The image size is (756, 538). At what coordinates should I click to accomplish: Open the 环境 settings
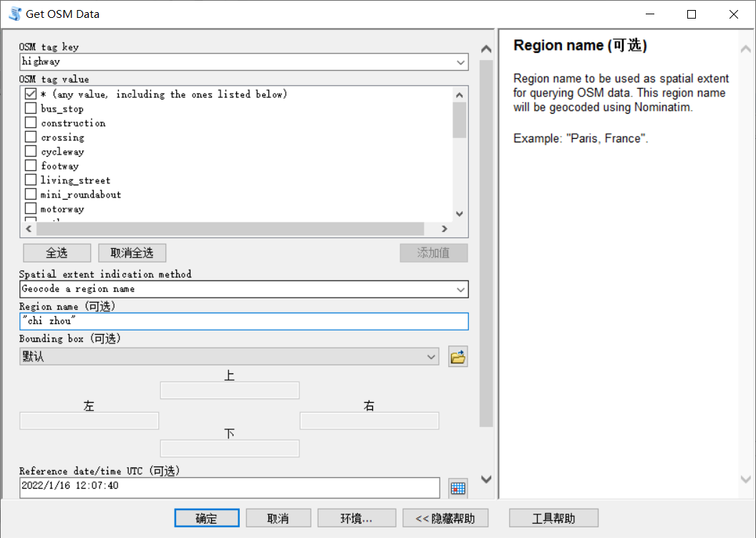pos(357,517)
